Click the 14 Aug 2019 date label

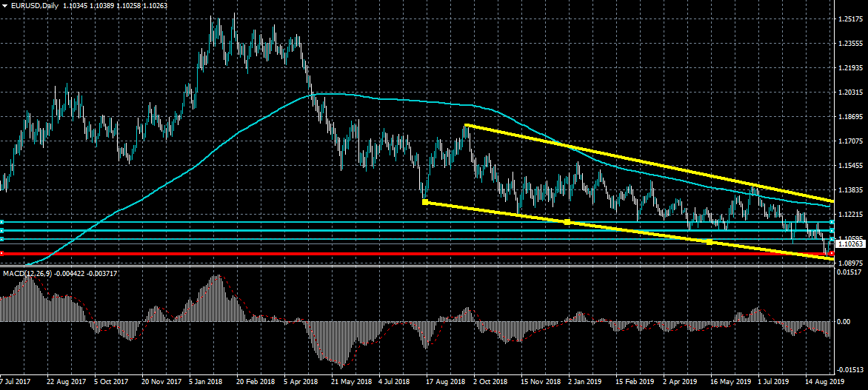coord(824,383)
